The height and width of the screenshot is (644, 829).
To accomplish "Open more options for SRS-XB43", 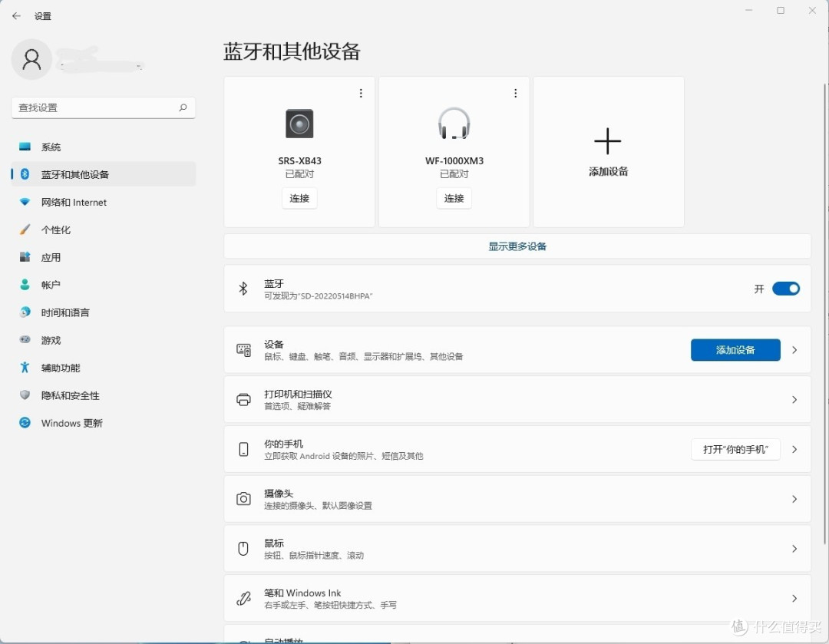I will [x=361, y=93].
